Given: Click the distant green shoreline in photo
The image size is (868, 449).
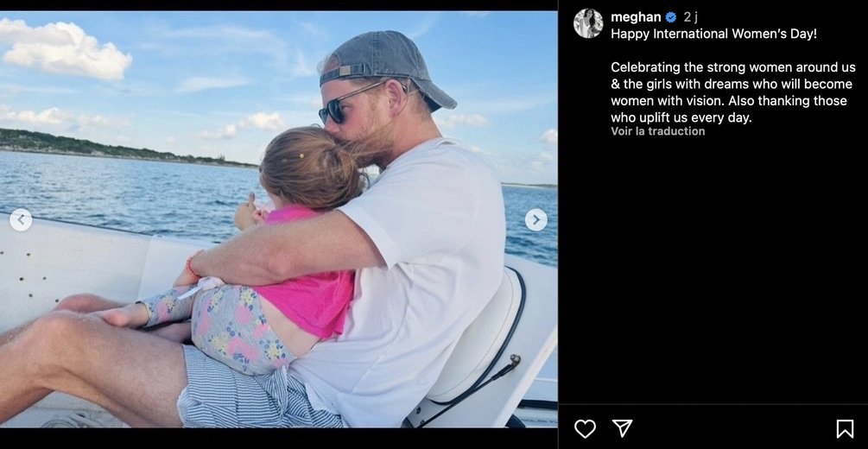Looking at the screenshot, I should point(111,147).
